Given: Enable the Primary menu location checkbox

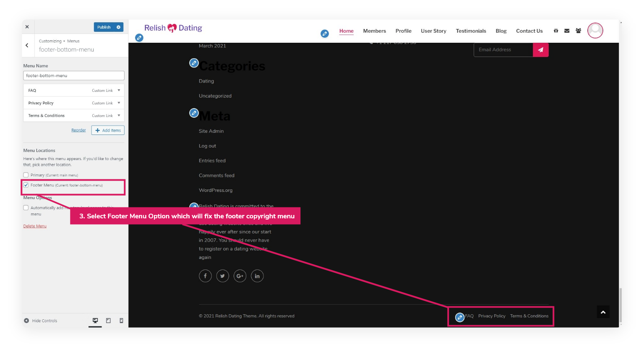Looking at the screenshot, I should coord(26,175).
